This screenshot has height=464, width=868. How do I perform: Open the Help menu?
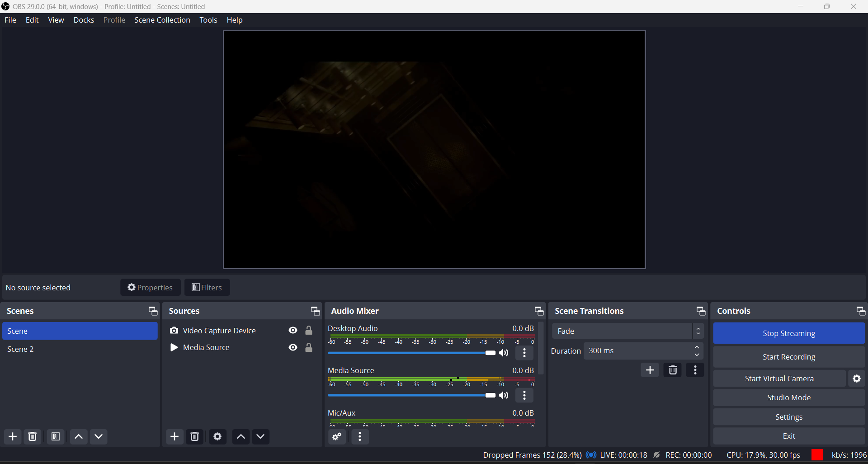tap(235, 20)
